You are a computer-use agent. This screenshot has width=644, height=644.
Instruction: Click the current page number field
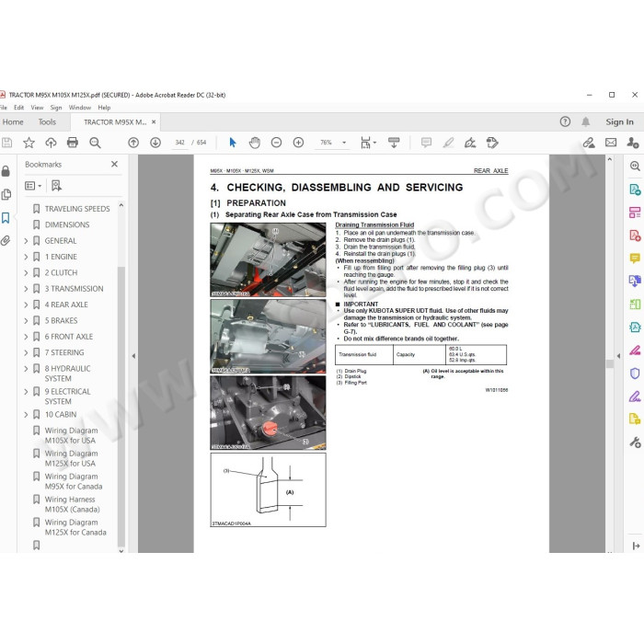click(180, 143)
